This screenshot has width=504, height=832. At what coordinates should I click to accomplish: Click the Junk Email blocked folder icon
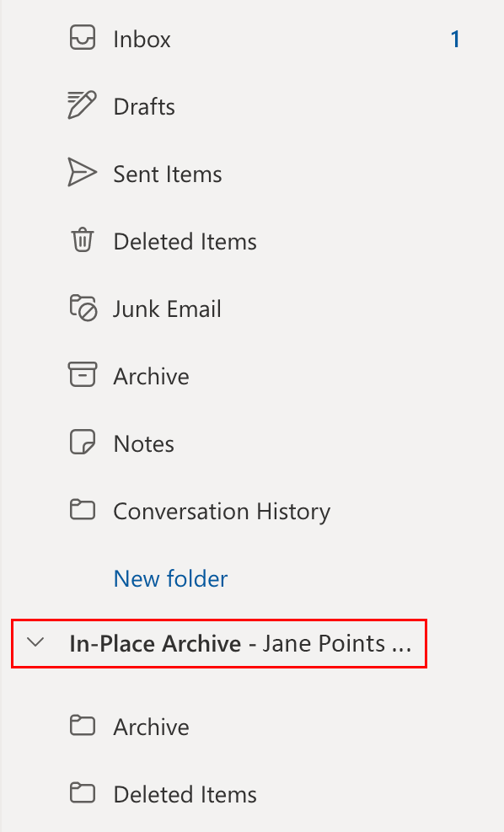click(x=83, y=309)
